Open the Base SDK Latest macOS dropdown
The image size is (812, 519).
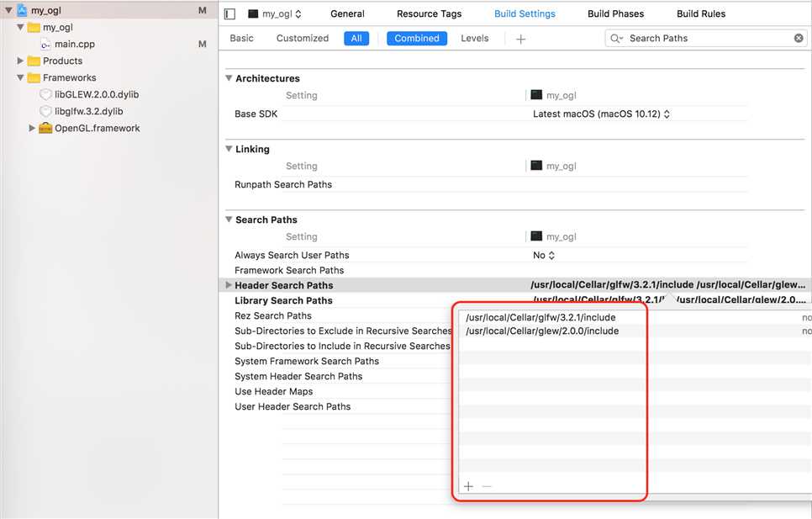[601, 114]
